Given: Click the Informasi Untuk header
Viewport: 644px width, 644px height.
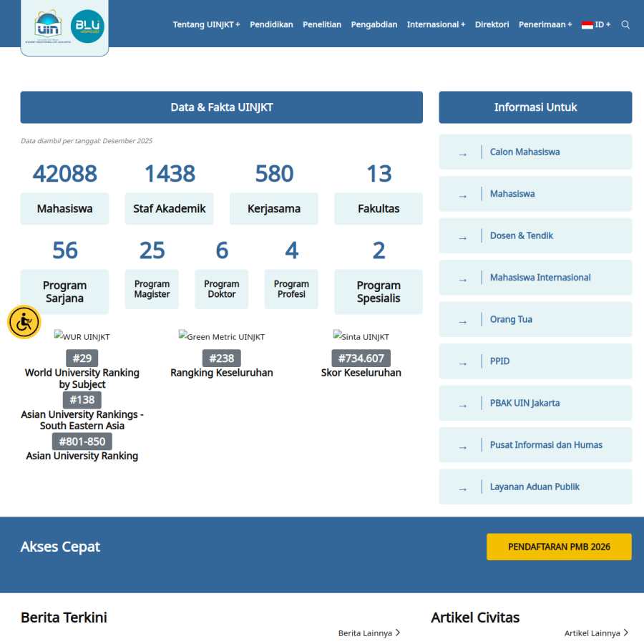Looking at the screenshot, I should tap(535, 107).
